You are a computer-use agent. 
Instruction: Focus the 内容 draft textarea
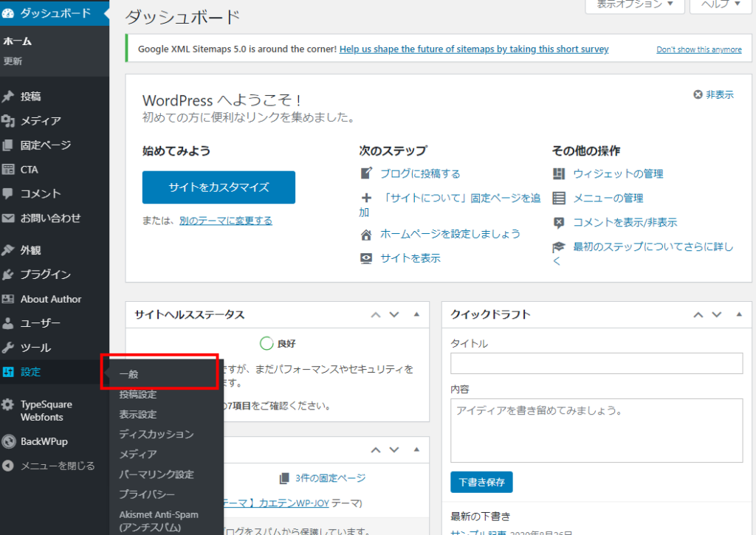(x=597, y=430)
